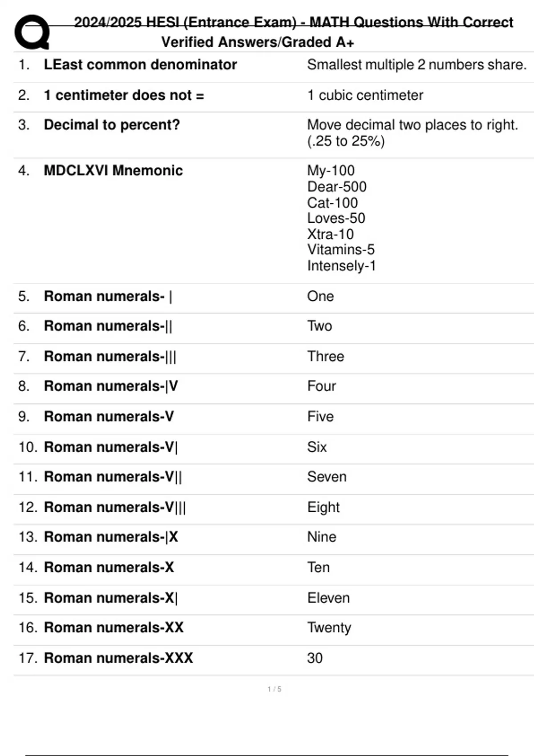The image size is (534, 756).
Task: Select the 'Roman numerals-V|||' term
Action: 115,507
